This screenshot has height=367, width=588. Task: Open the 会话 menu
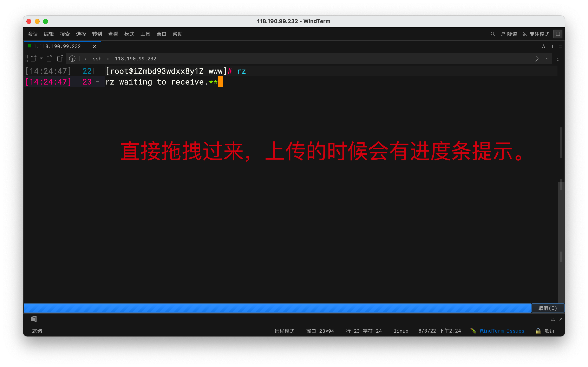pos(33,34)
